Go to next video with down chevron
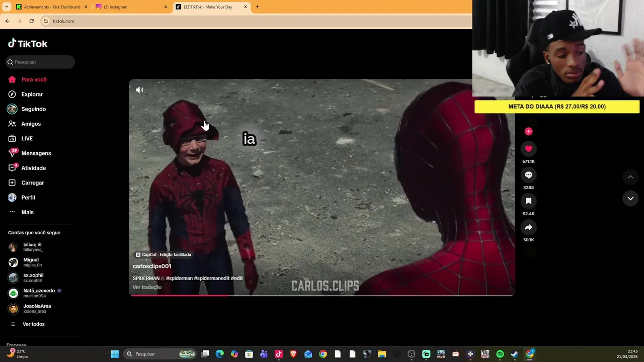This screenshot has height=362, width=644. [x=630, y=199]
